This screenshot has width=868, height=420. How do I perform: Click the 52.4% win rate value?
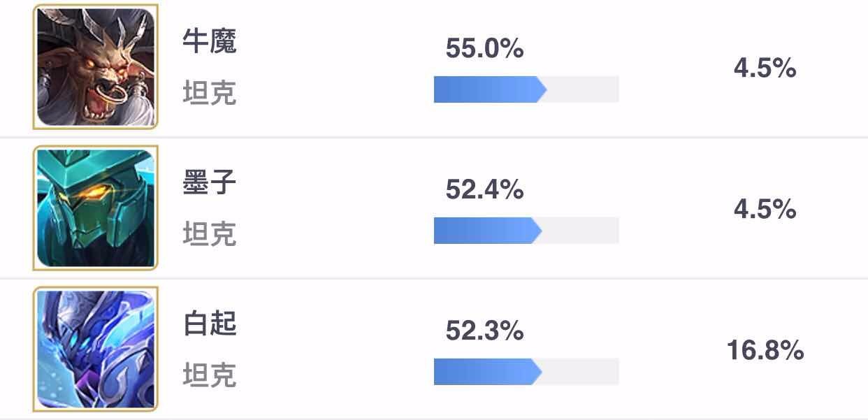click(484, 189)
